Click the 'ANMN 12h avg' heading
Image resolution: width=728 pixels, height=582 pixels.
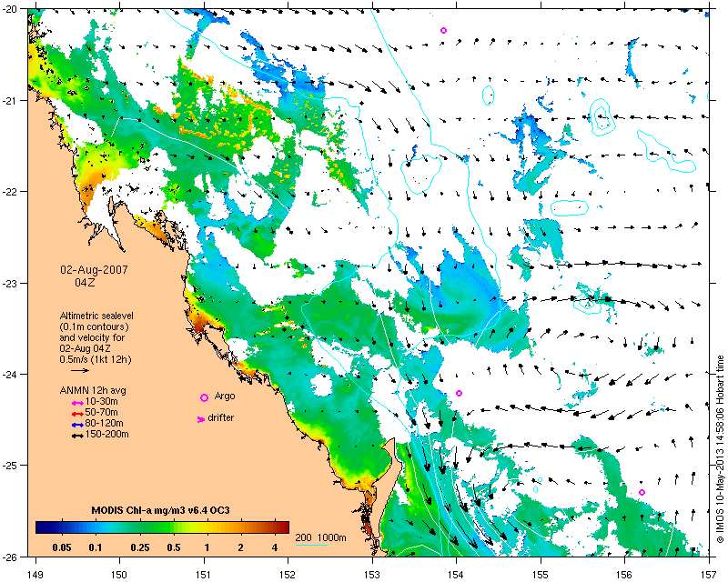(x=93, y=390)
